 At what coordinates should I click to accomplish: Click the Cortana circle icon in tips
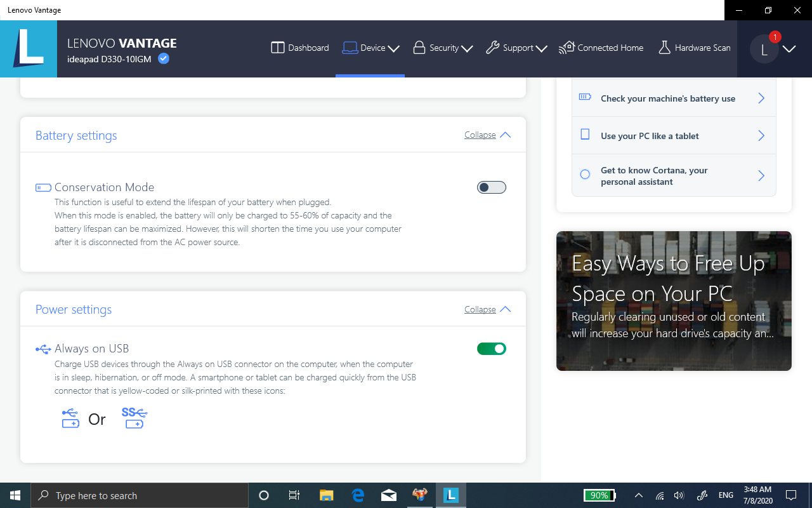pyautogui.click(x=586, y=173)
